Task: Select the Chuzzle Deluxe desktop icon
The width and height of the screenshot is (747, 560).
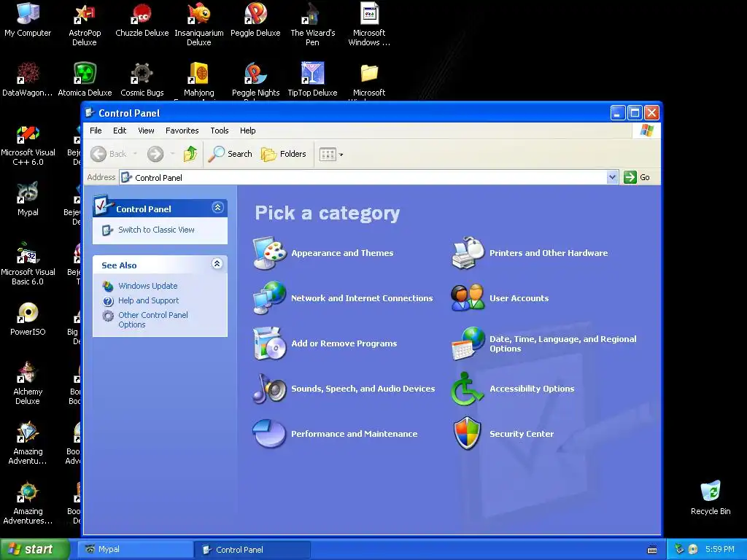Action: [142, 20]
